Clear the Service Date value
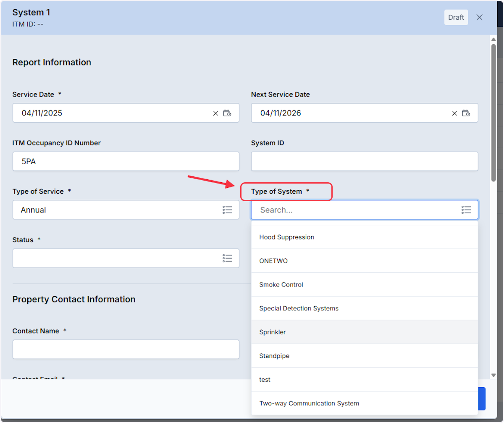The width and height of the screenshot is (504, 423). point(215,113)
